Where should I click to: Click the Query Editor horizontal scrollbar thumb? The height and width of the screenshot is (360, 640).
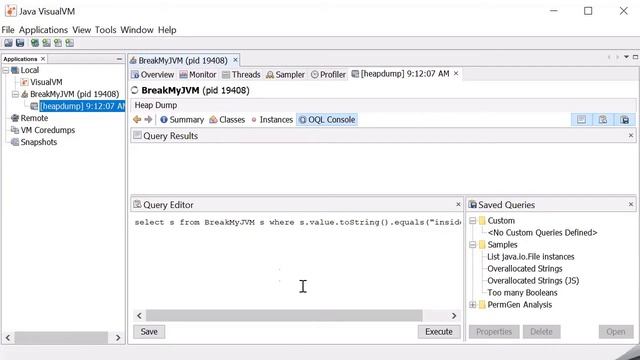click(284, 316)
